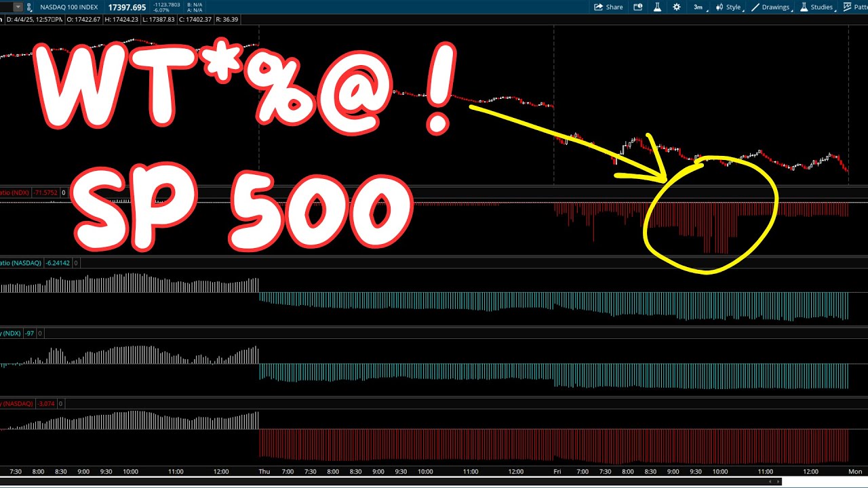Viewport: 868px width, 488px height.
Task: Open the Style menu
Action: [729, 7]
